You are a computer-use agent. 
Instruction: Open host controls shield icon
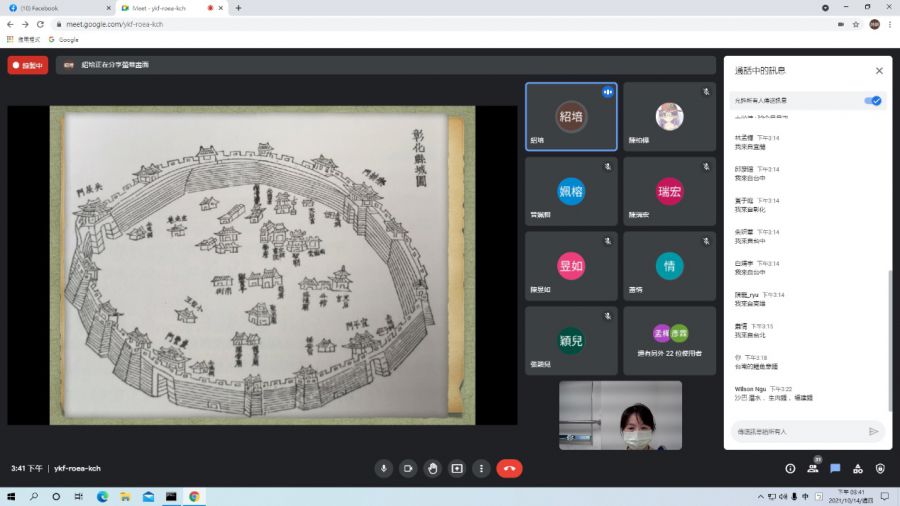tap(880, 468)
